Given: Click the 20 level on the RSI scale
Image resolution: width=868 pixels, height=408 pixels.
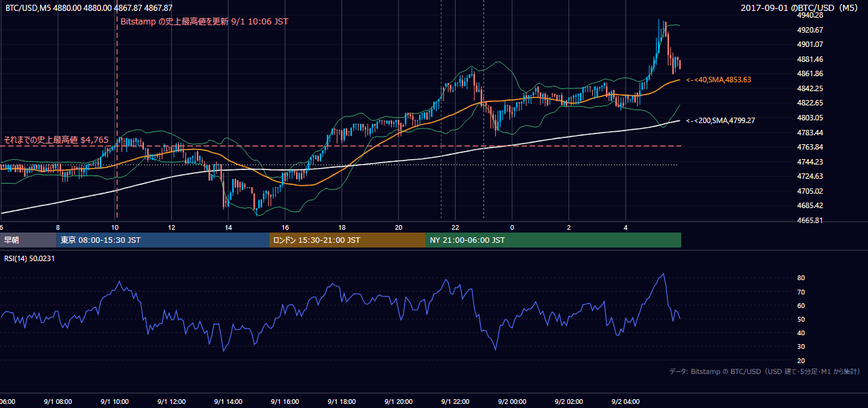Looking at the screenshot, I should pyautogui.click(x=801, y=360).
